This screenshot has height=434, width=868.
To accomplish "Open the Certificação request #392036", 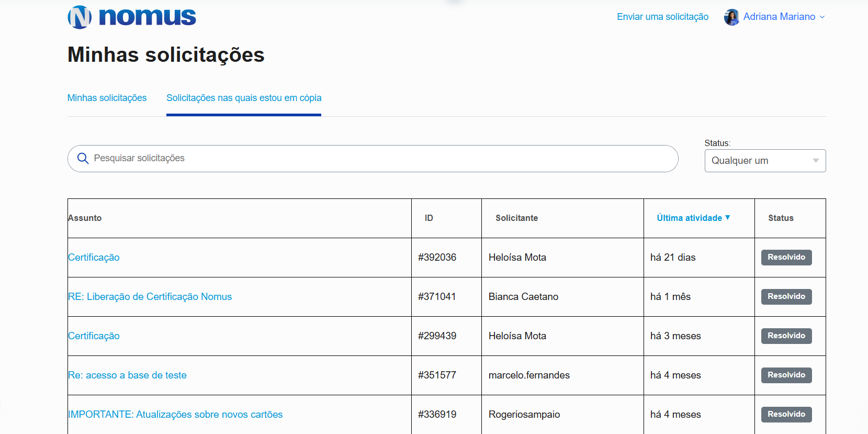I will (94, 257).
